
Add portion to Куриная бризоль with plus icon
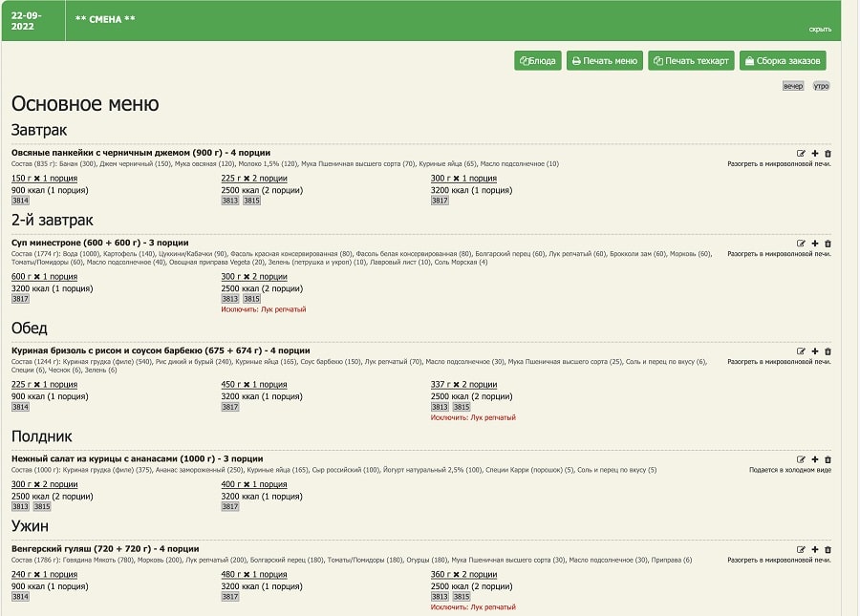815,351
